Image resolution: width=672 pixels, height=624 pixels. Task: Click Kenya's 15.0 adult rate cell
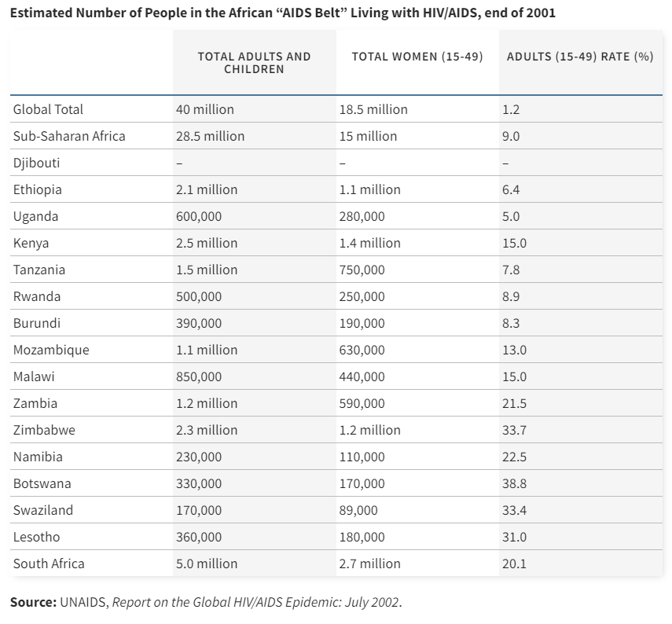514,243
